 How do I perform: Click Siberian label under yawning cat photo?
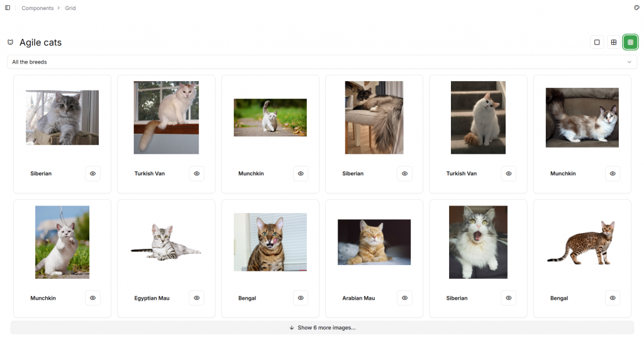point(457,298)
